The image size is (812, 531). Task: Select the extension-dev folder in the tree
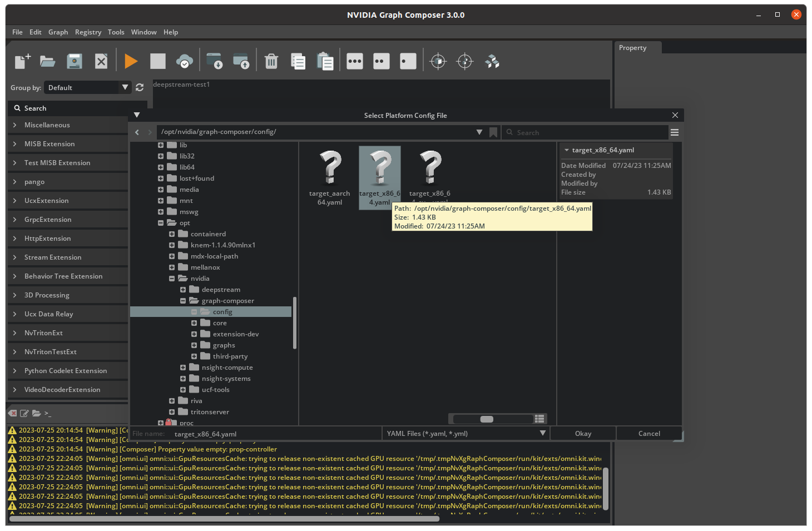point(236,334)
